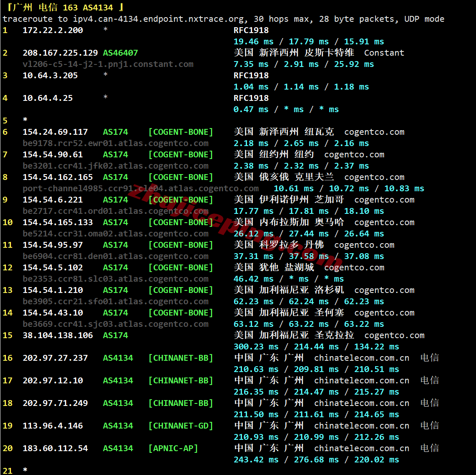Click hostname port-channel4985.ccr91.cle04.atlas.cogentco.com
476x475 pixels.
tap(141, 188)
